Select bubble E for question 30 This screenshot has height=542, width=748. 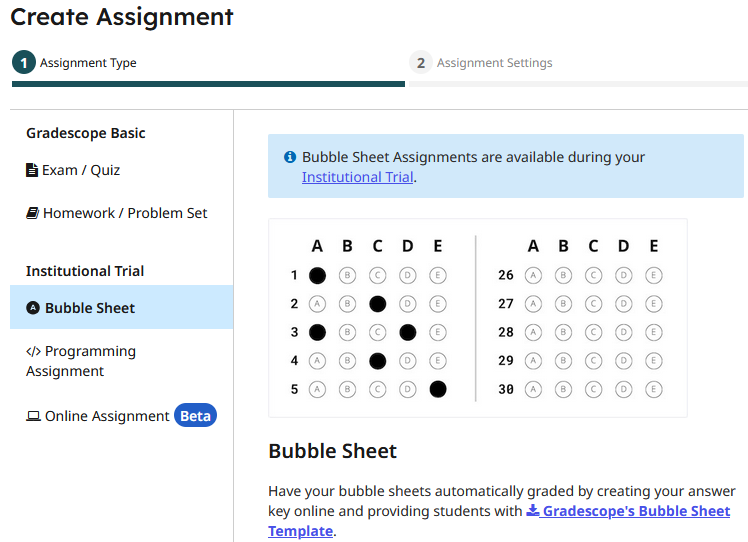[x=653, y=389]
